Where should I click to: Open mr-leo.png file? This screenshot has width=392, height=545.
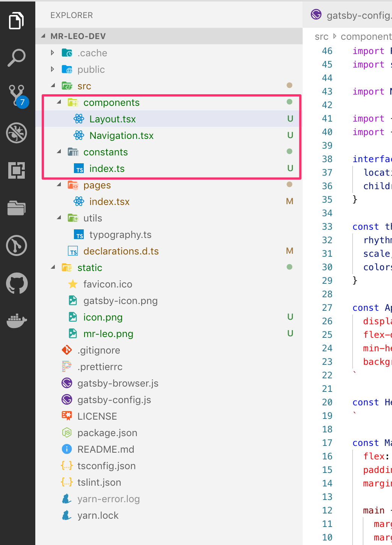pyautogui.click(x=169, y=334)
